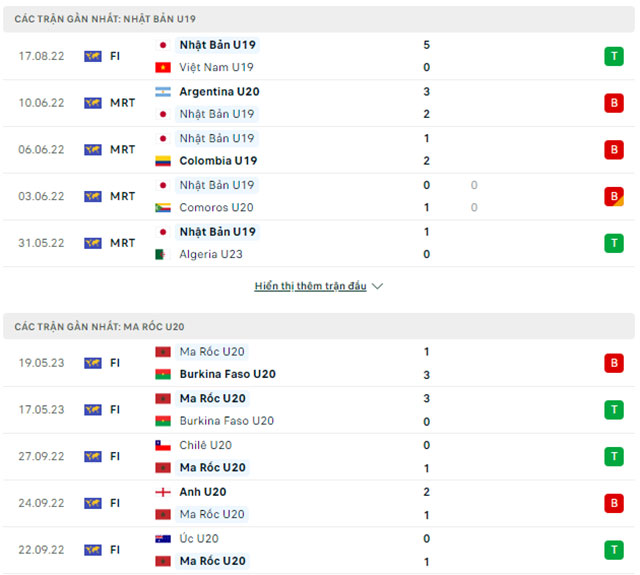Screen dimensions: 640x575
Task: Expand more matches with the chevron arrow
Action: (377, 286)
